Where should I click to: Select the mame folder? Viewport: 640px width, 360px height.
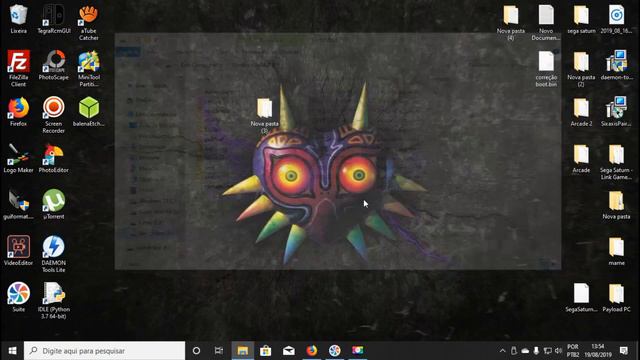(616, 251)
